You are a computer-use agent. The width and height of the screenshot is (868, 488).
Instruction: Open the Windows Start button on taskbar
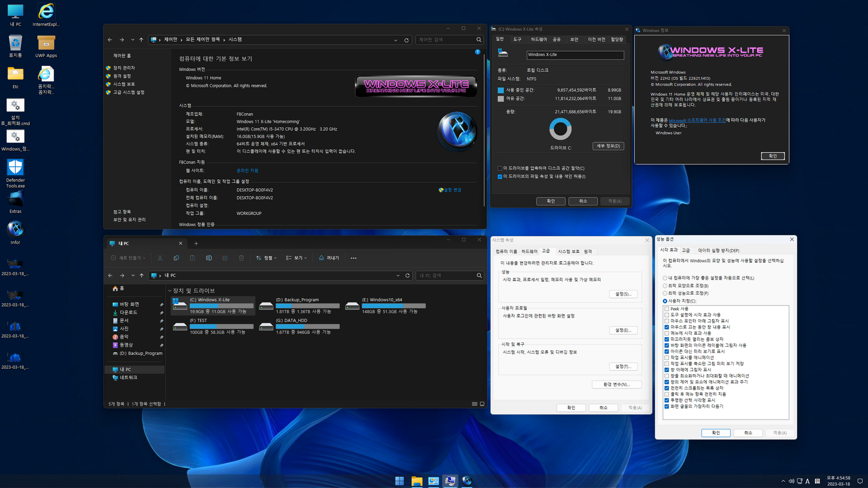pyautogui.click(x=400, y=481)
